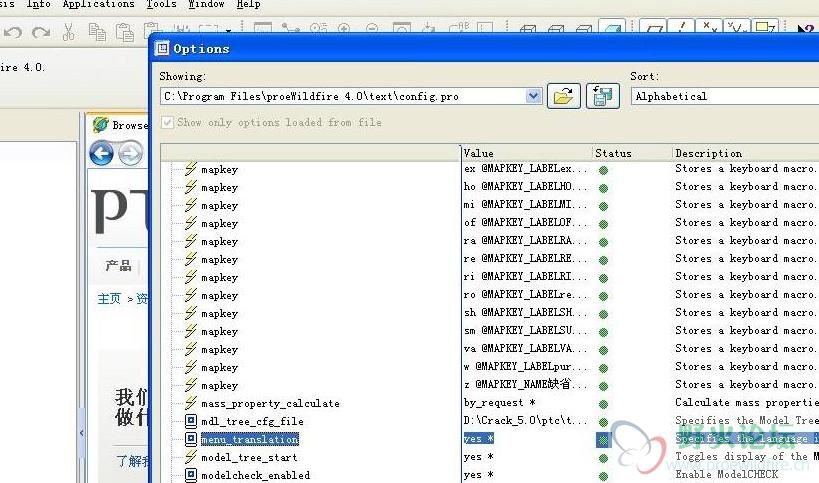Toggle the datum planes display icon
This screenshot has width=819, height=483.
(x=652, y=27)
